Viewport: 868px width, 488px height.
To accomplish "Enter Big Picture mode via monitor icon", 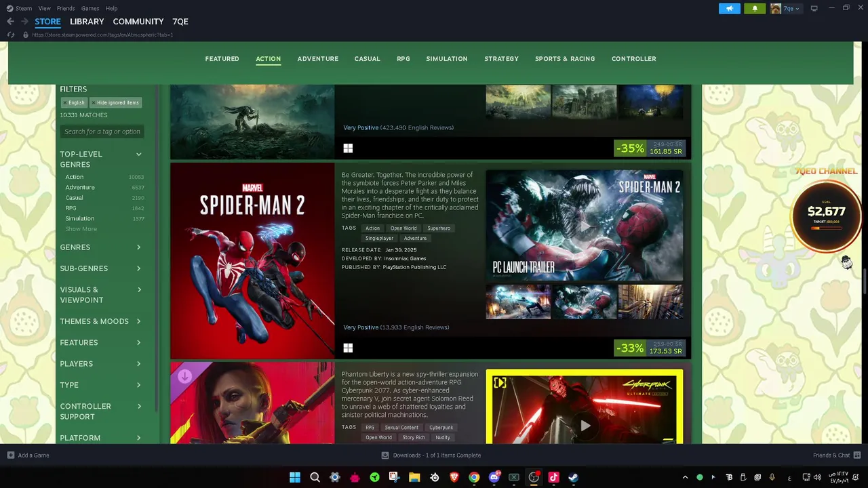I will (814, 8).
